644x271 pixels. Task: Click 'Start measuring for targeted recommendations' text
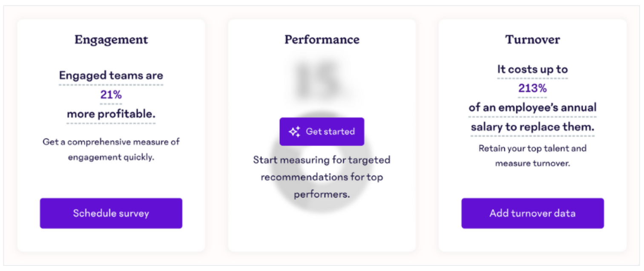322,168
